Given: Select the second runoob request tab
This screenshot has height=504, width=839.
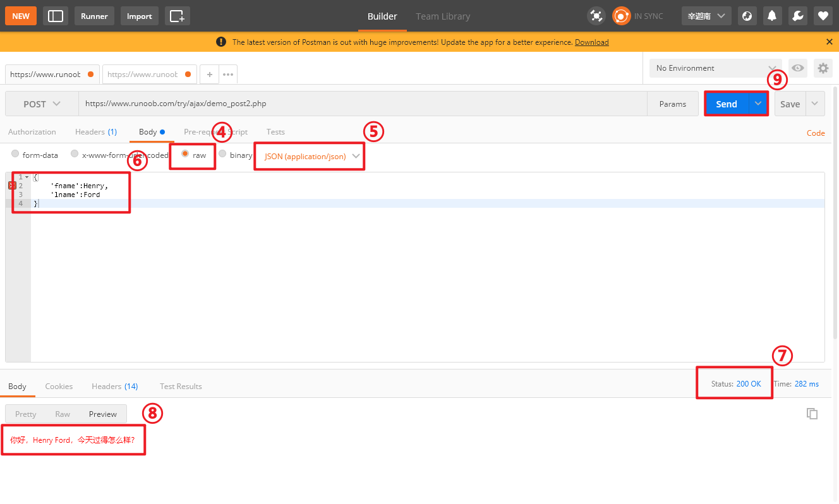Looking at the screenshot, I should pos(150,74).
